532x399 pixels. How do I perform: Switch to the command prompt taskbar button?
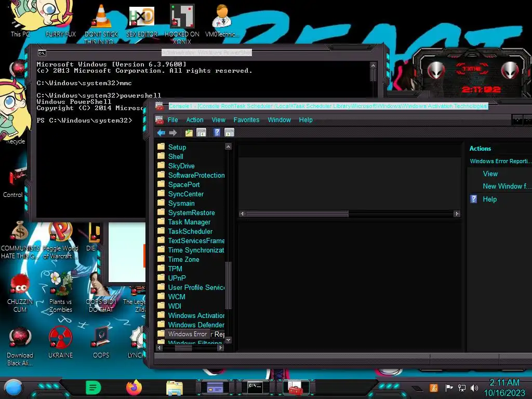point(255,387)
